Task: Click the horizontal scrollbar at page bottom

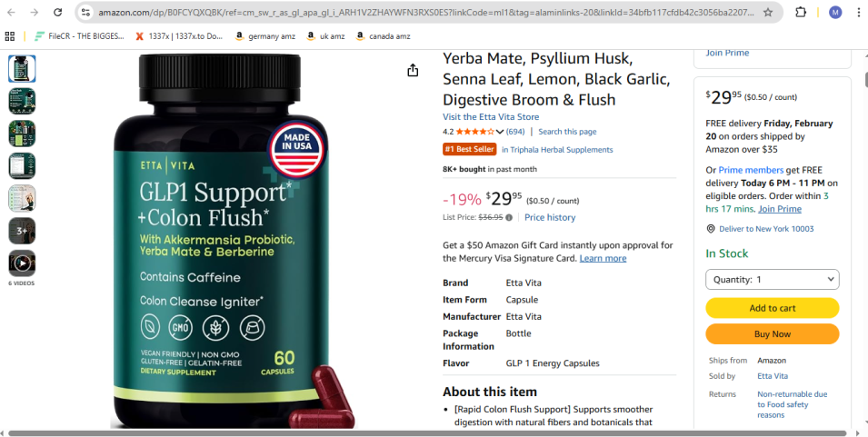Action: pos(426,433)
